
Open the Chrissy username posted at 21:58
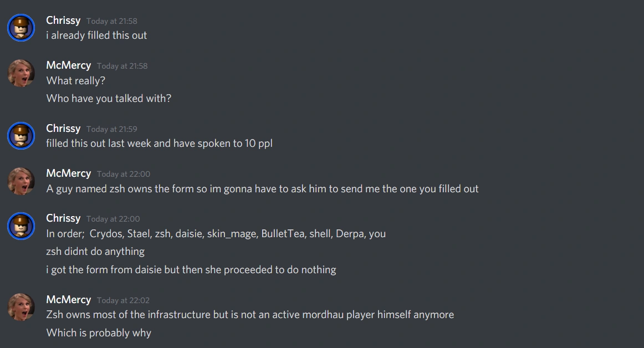tap(63, 21)
